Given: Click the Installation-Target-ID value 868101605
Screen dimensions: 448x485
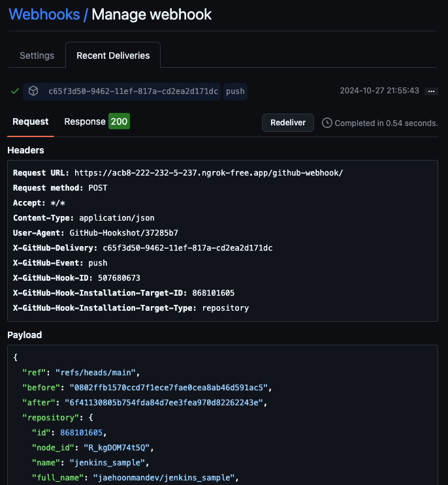Looking at the screenshot, I should tap(214, 293).
